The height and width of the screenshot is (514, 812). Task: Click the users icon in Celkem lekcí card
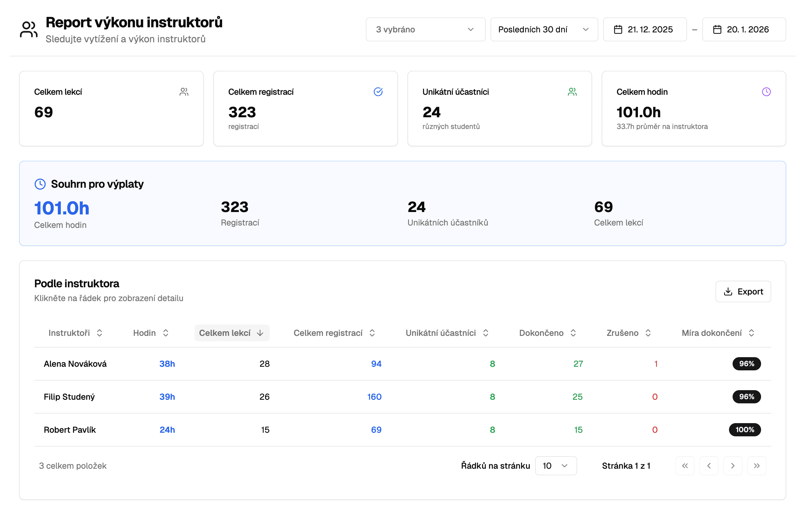(184, 92)
